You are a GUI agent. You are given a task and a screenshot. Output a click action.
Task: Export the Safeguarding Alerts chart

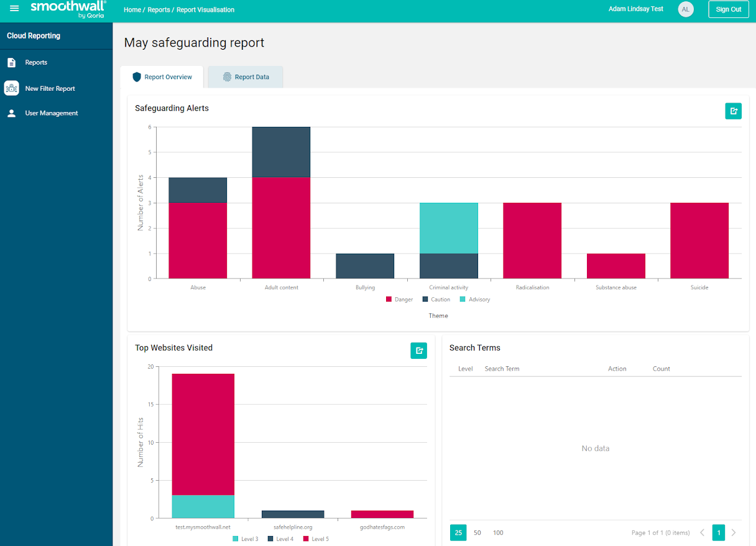(733, 111)
